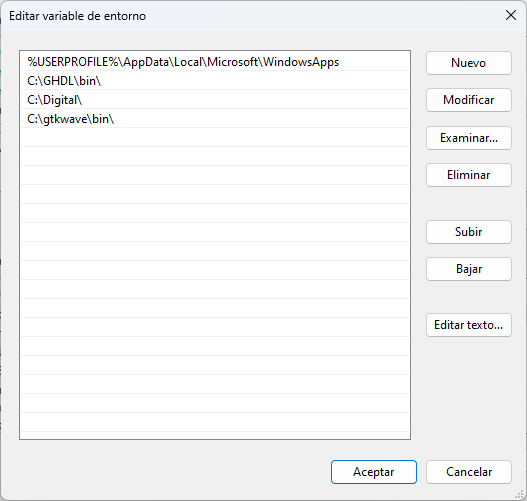Screen dimensions: 527x501
Task: Confirm changes with Aceptar
Action: (x=374, y=472)
